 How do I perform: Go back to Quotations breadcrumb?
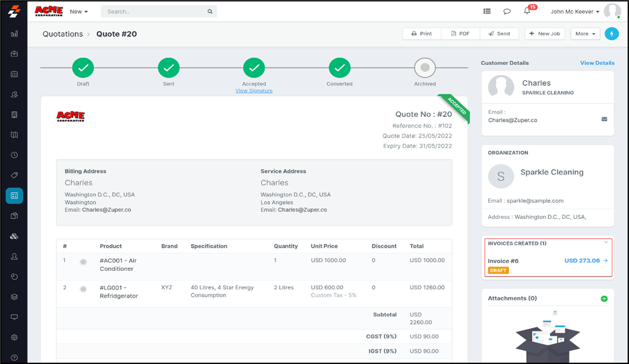63,34
